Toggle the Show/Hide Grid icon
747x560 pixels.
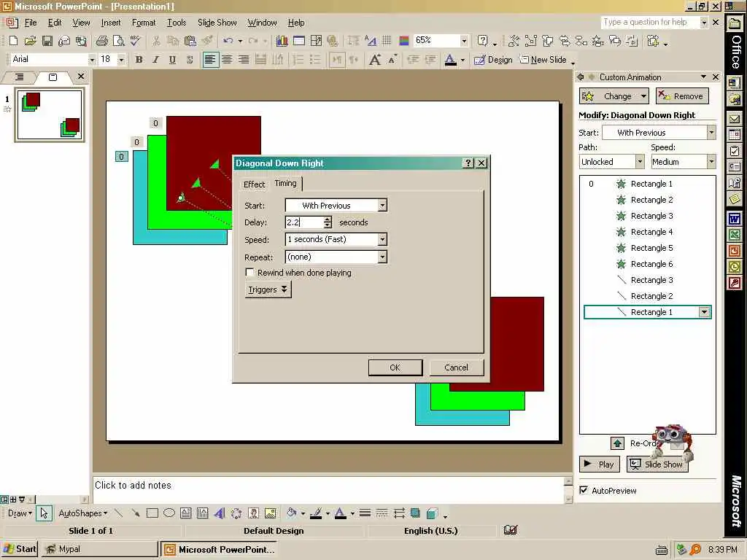[387, 41]
